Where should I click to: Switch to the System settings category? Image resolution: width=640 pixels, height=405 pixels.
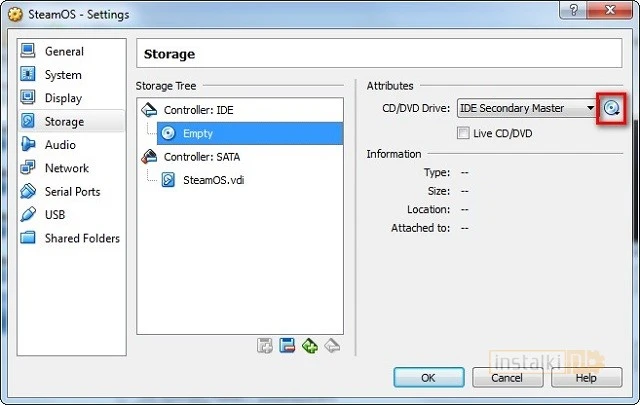[x=63, y=75]
